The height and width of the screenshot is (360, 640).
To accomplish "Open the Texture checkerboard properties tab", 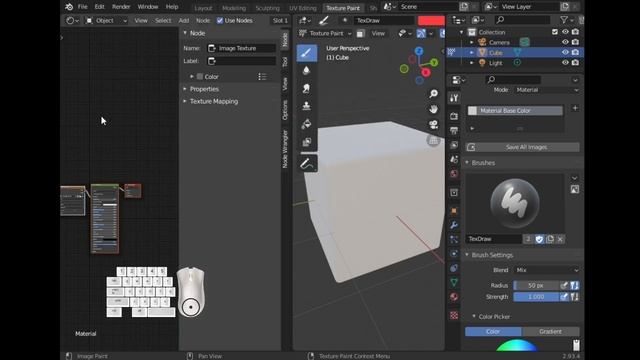I will point(454,316).
